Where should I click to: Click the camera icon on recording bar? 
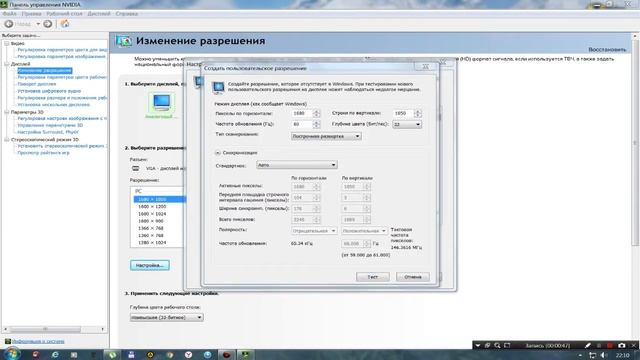(621, 346)
